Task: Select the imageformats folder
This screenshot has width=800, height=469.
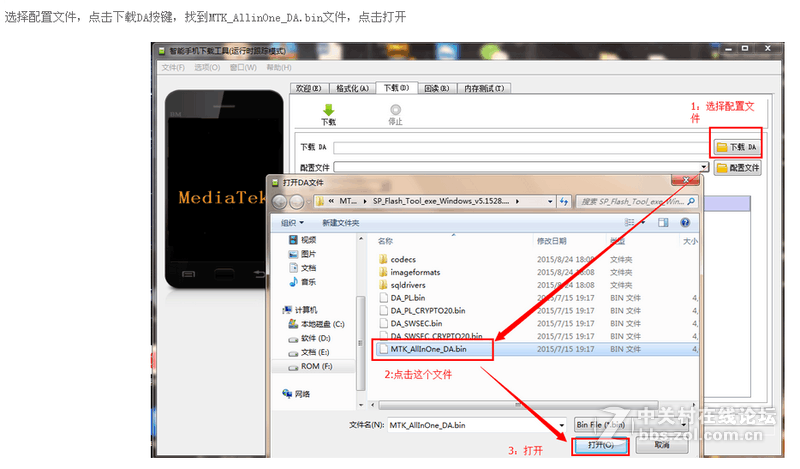Action: [x=410, y=273]
